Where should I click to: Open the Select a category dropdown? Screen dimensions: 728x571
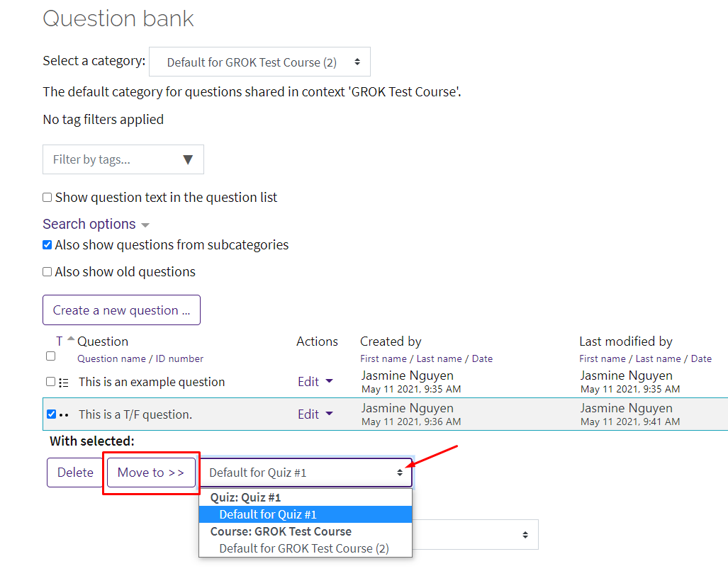click(259, 62)
